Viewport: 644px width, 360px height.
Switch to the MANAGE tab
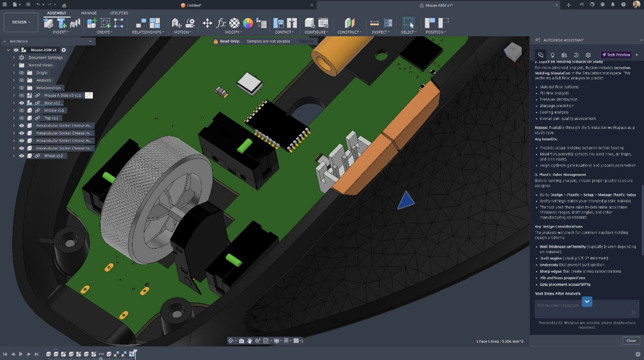[89, 13]
